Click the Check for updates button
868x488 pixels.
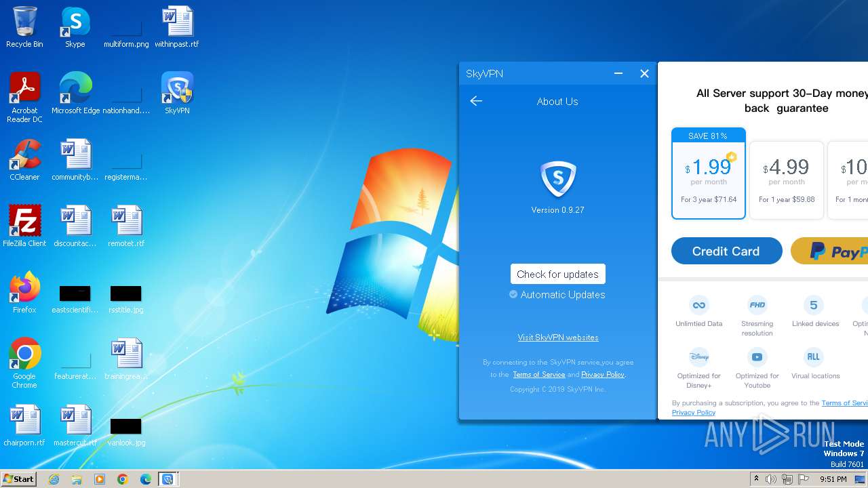557,274
